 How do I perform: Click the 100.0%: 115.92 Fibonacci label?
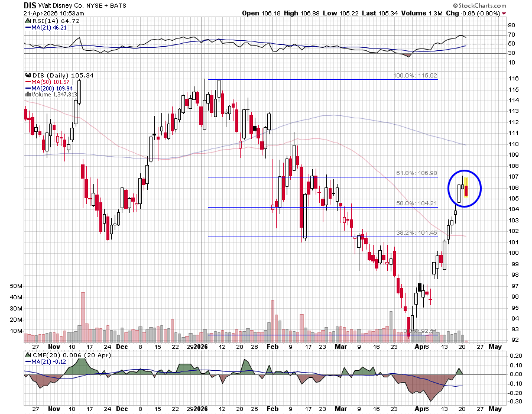pos(416,76)
